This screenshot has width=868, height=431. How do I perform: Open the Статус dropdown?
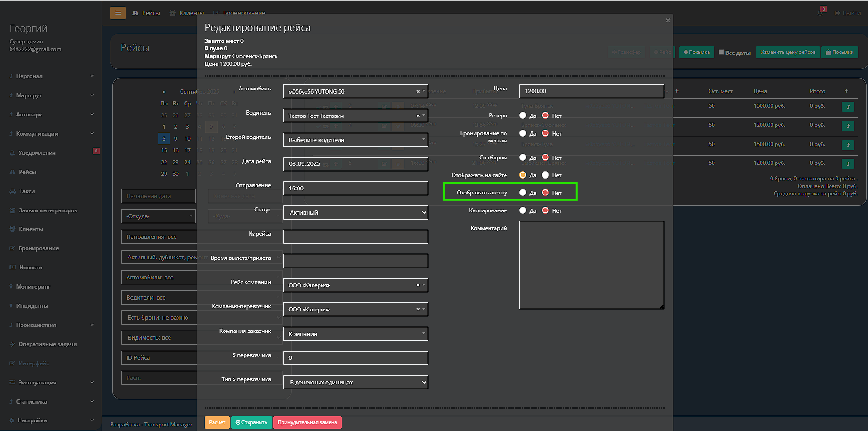click(355, 212)
